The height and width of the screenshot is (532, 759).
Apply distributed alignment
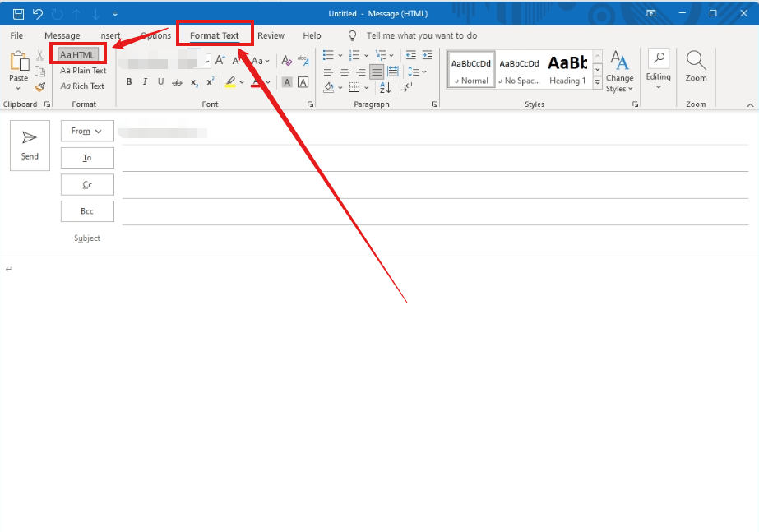pyautogui.click(x=393, y=72)
